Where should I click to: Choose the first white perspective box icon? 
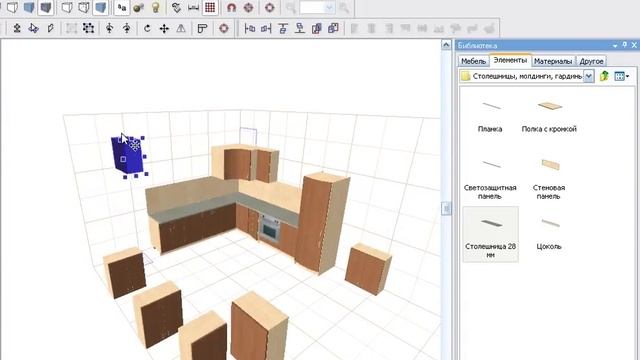click(67, 7)
